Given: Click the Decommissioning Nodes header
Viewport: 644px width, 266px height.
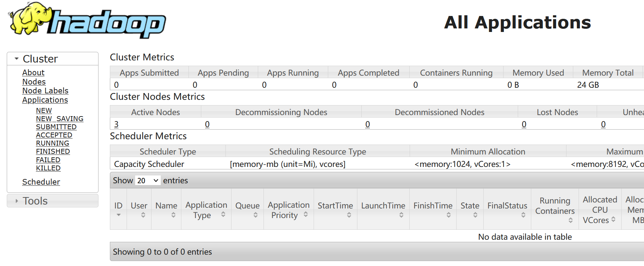Looking at the screenshot, I should (281, 112).
